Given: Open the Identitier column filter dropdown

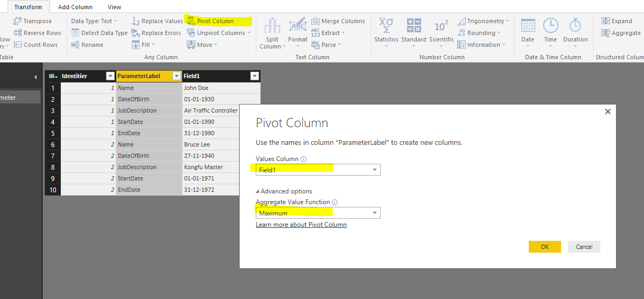Looking at the screenshot, I should coord(110,76).
